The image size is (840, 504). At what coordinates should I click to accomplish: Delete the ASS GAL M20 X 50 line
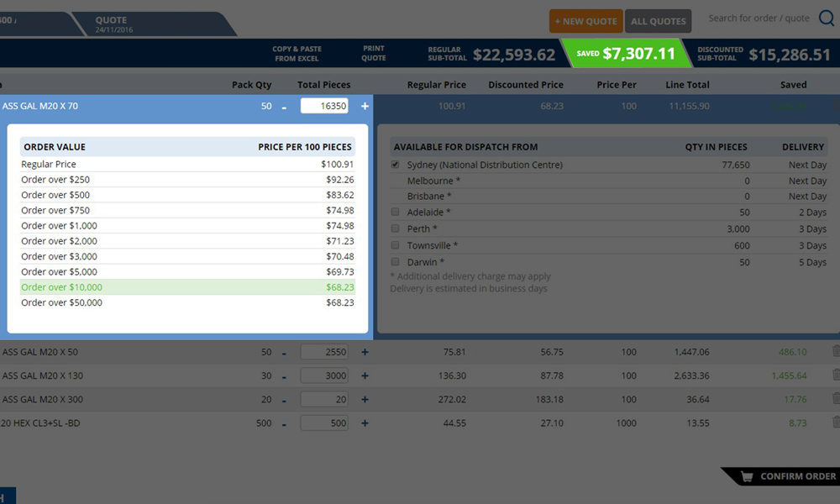(x=836, y=352)
